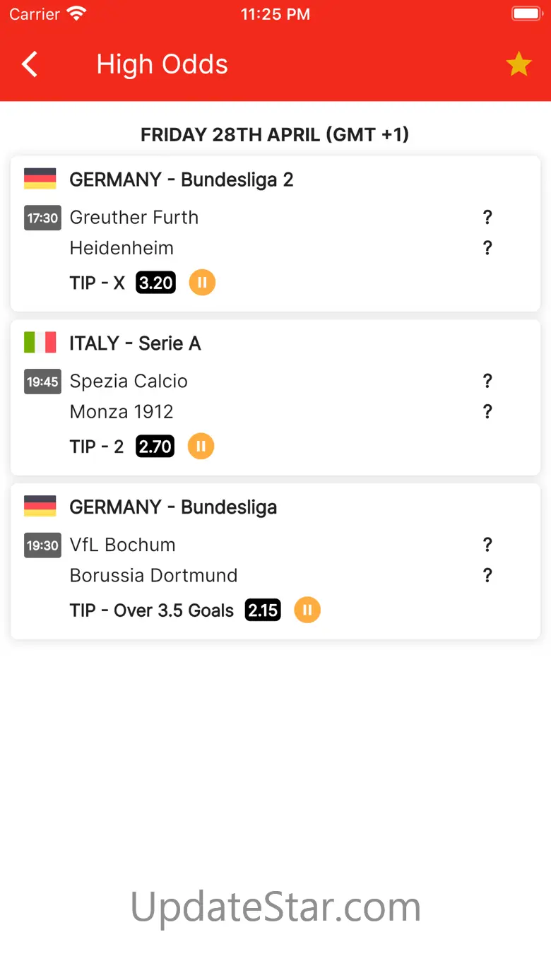Tap German flag next to Bundesliga 2

(40, 179)
